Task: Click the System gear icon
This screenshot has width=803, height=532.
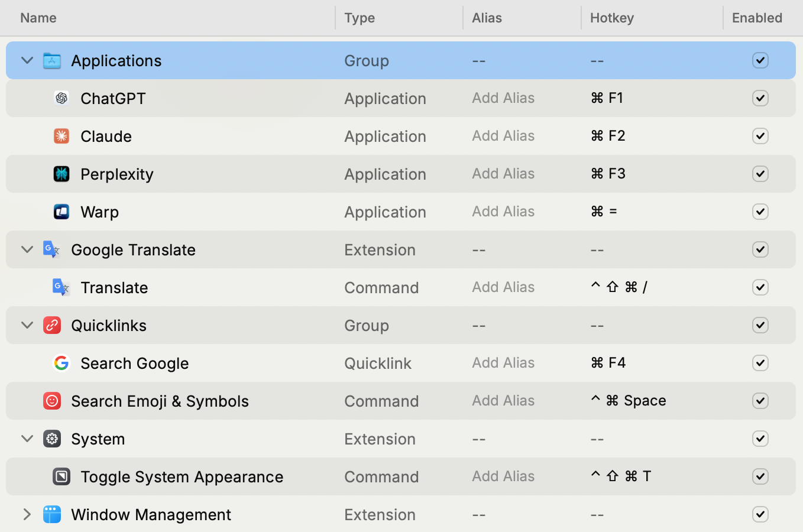Action: [52, 439]
